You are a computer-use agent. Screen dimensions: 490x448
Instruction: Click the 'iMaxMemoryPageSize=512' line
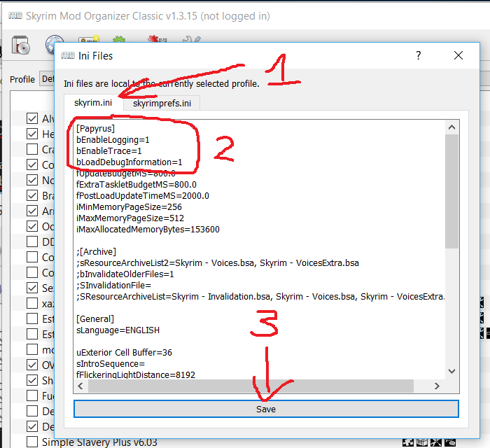[130, 218]
